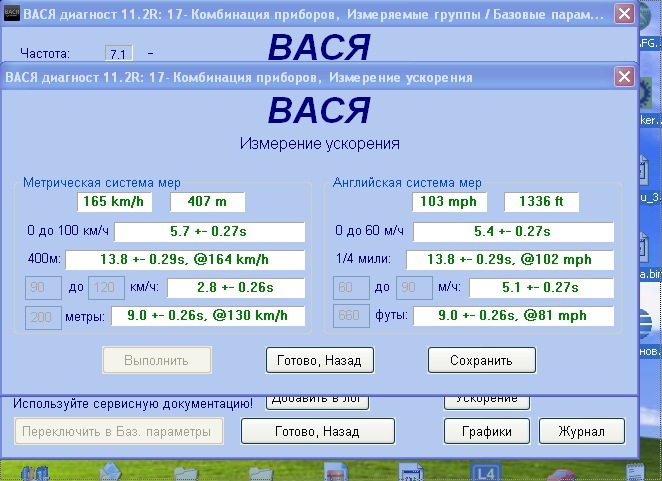This screenshot has height=481, width=662.
Task: Focus the 120 km/h end speed field
Action: point(106,288)
